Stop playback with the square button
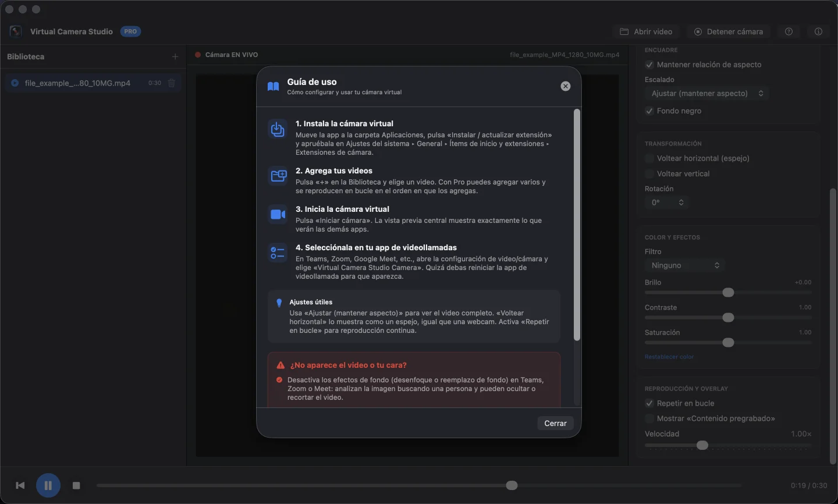The height and width of the screenshot is (504, 838). pos(76,485)
